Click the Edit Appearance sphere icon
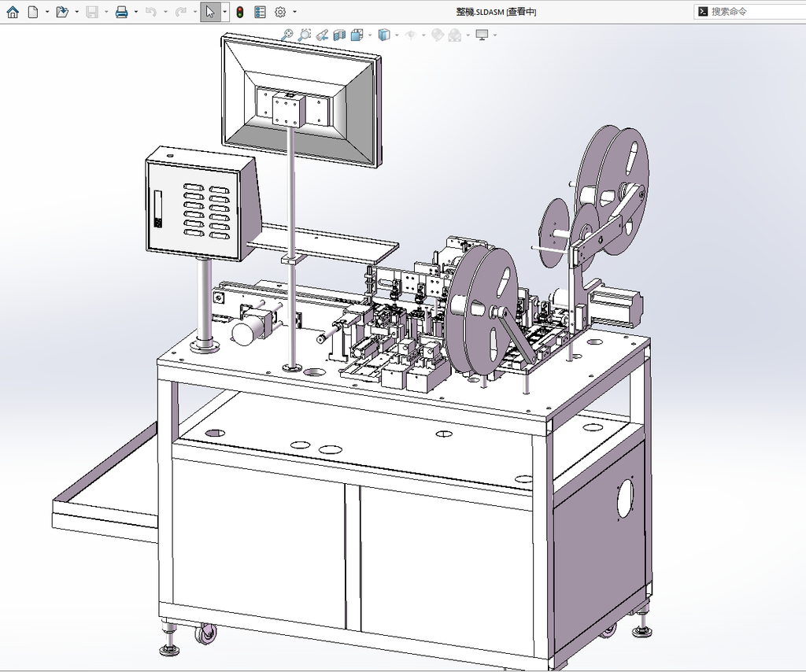806x672 pixels. [x=438, y=35]
